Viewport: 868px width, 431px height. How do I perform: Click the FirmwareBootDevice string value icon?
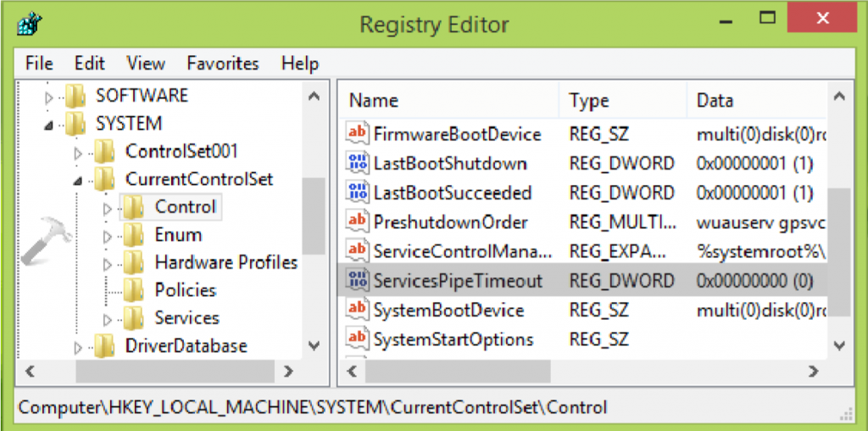pos(356,133)
